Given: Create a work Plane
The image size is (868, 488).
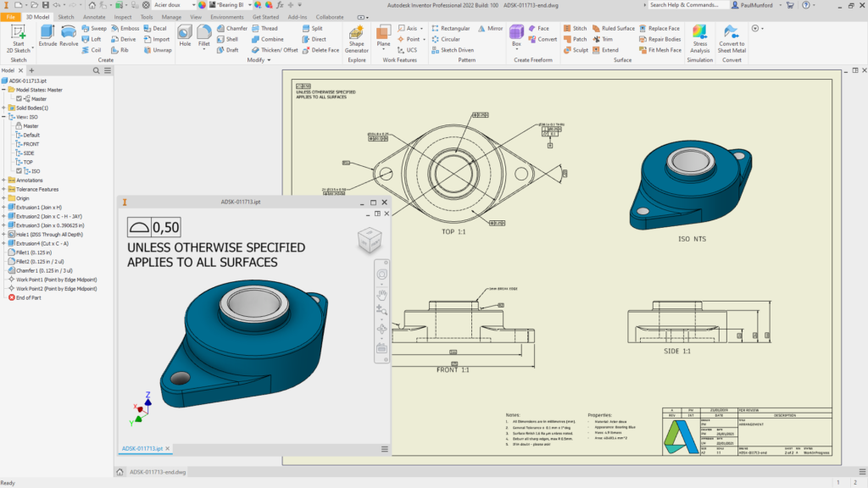Looking at the screenshot, I should (x=383, y=36).
